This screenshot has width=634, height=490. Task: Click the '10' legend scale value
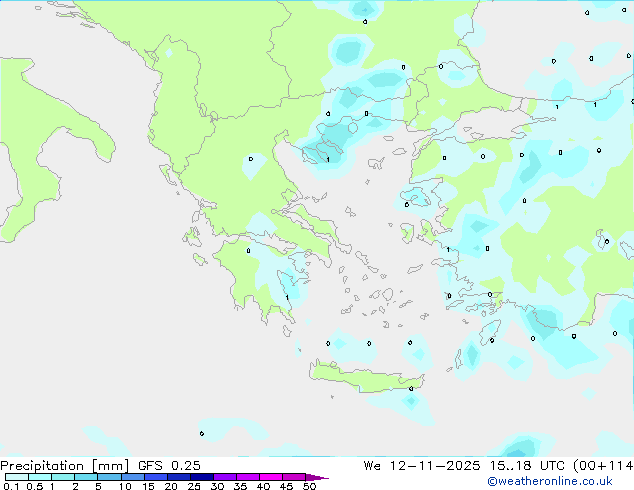[x=125, y=486]
